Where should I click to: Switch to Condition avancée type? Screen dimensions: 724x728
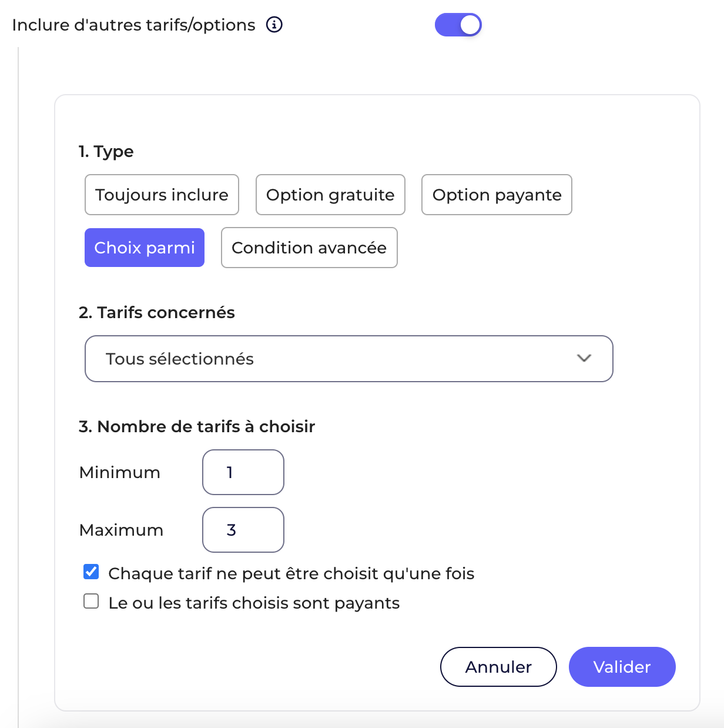click(309, 248)
